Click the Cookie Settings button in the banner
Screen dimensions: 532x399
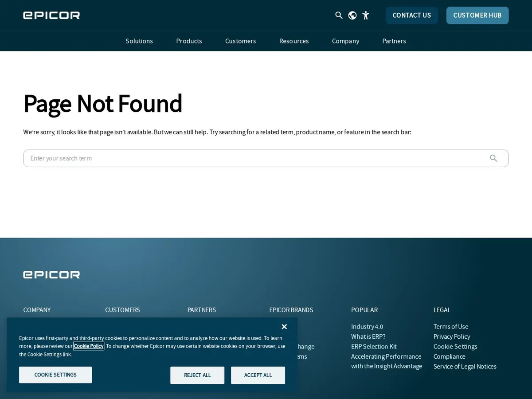55,375
